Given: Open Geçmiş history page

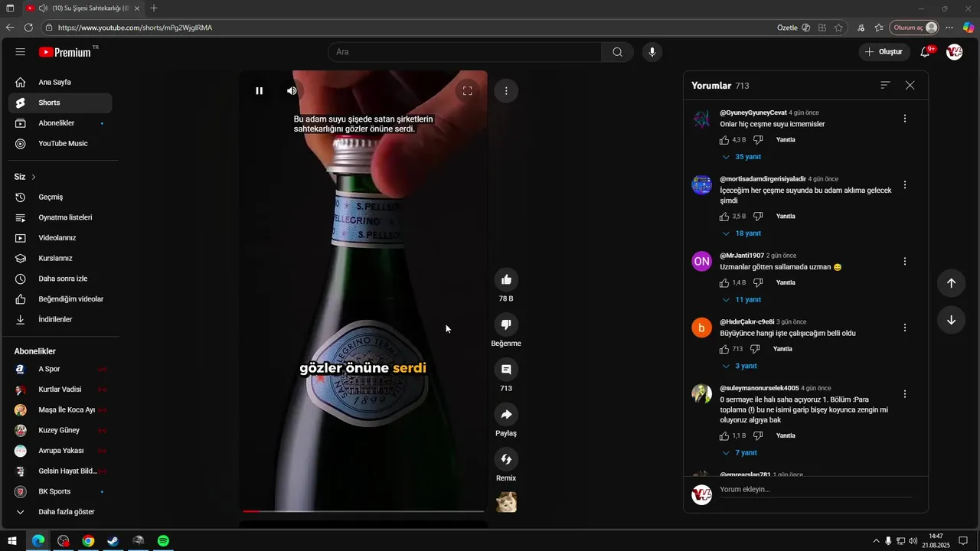Looking at the screenshot, I should click(60, 197).
